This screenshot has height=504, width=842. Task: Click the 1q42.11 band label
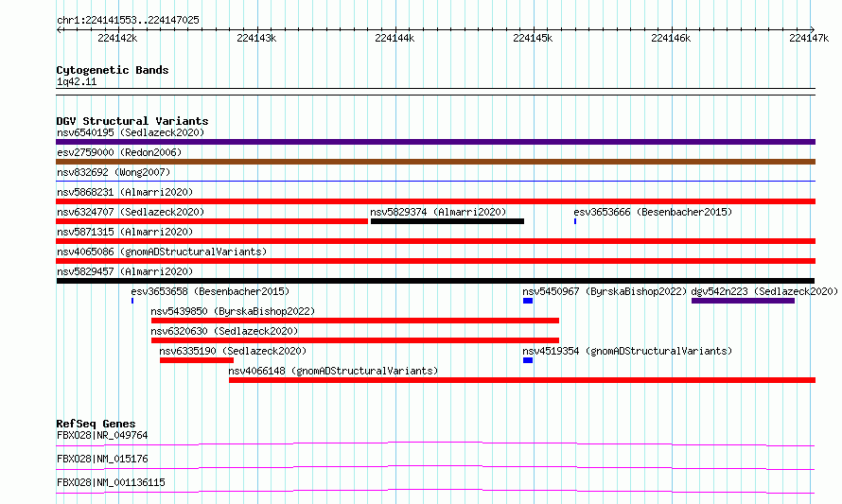(77, 81)
